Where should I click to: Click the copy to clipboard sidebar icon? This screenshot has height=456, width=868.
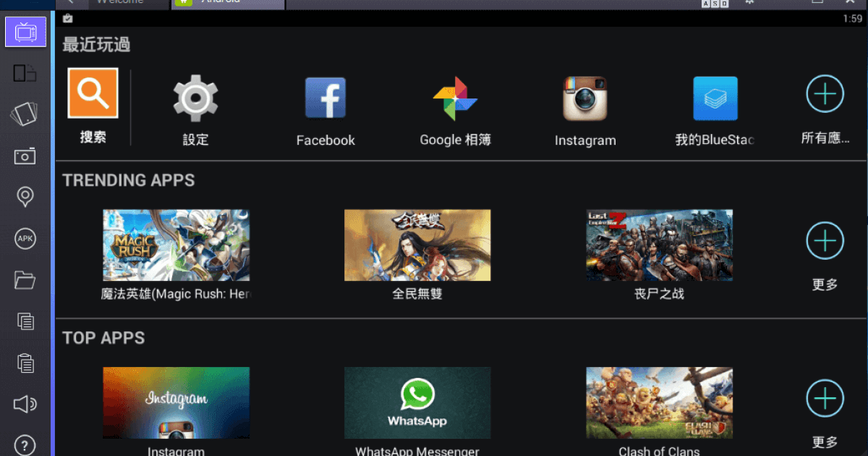25,321
